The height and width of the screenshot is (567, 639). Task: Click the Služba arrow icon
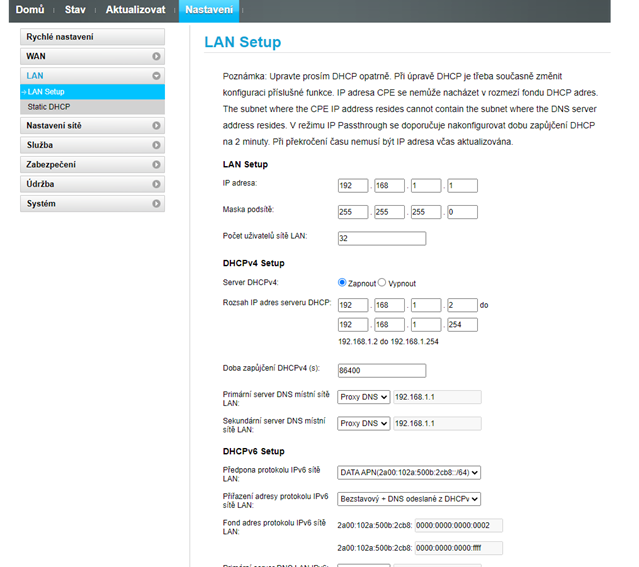[x=156, y=145]
